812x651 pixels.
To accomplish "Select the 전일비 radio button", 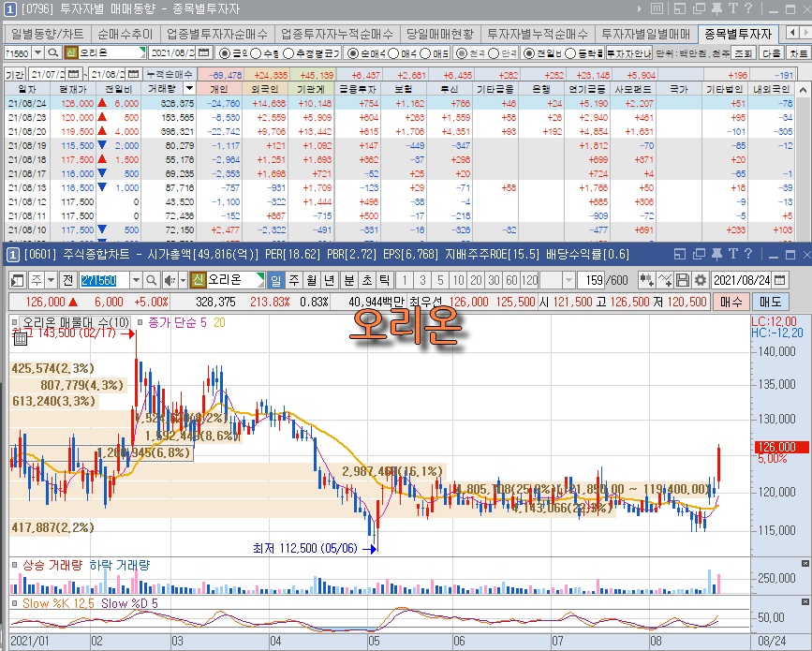I will tap(528, 52).
